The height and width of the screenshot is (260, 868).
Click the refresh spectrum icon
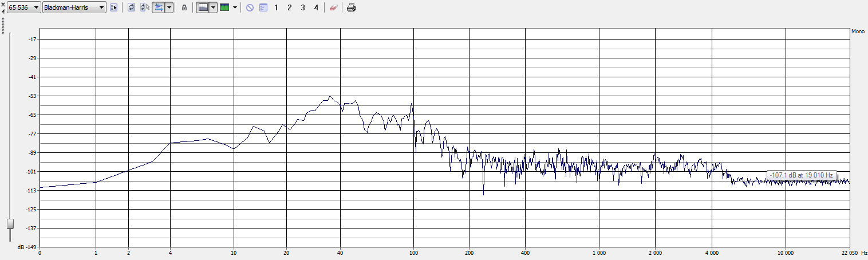[131, 7]
